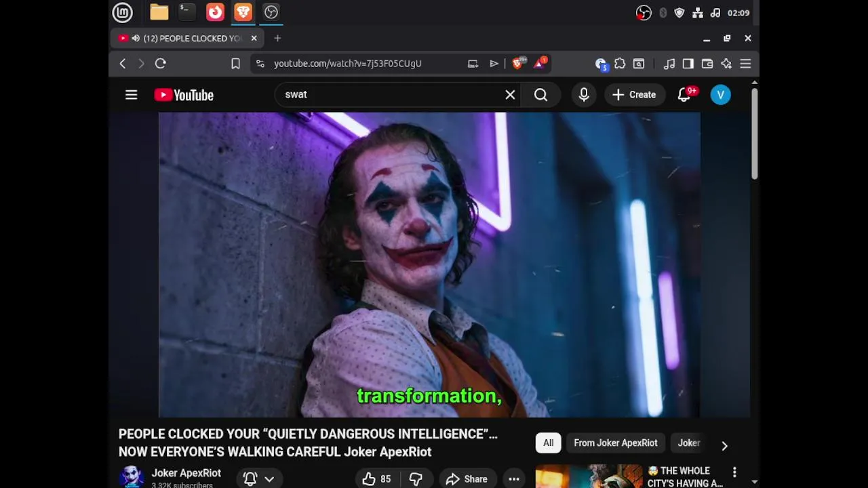The width and height of the screenshot is (868, 488).
Task: Open more actions ellipsis under video
Action: [514, 479]
